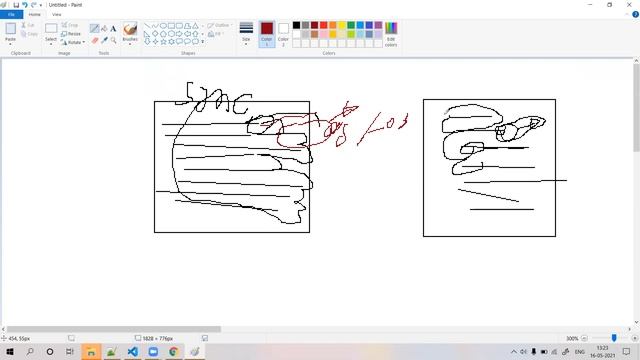Select the Eraser tool
Viewport: 640px width, 360px height.
pyautogui.click(x=95, y=40)
